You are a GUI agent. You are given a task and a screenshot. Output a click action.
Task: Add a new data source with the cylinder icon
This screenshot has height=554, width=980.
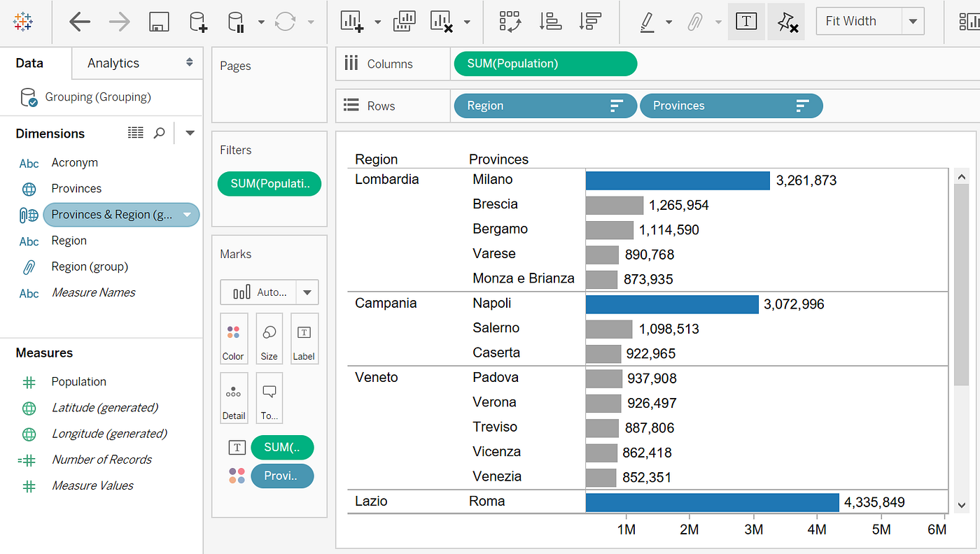click(197, 21)
